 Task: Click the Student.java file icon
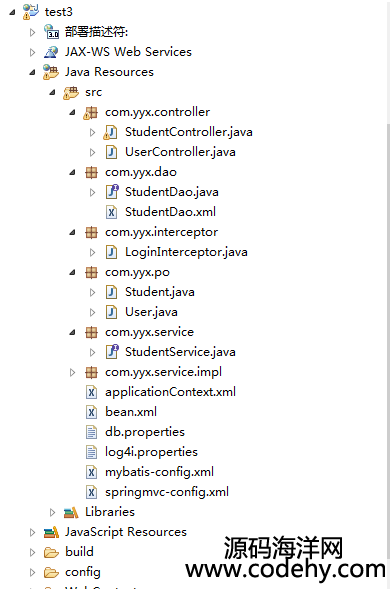(111, 292)
